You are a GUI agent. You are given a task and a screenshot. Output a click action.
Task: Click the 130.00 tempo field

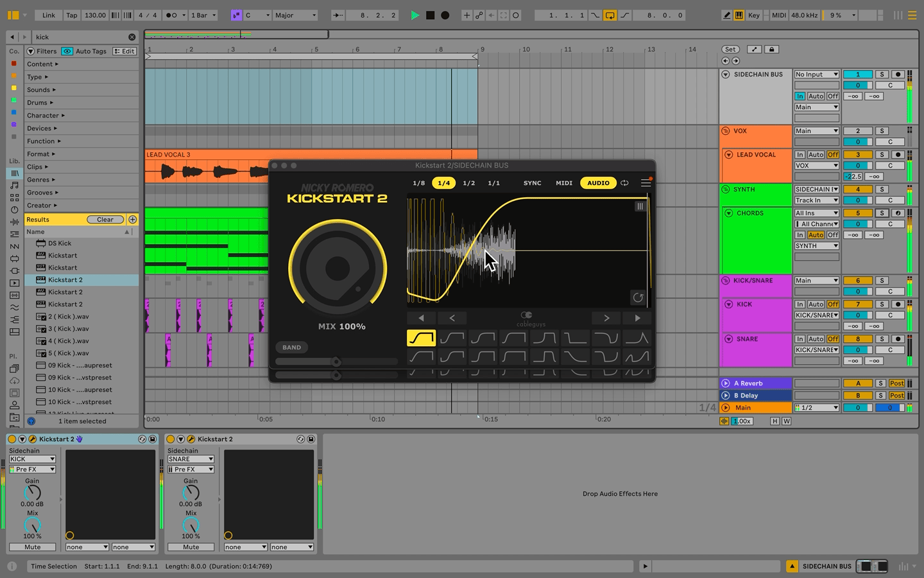pyautogui.click(x=95, y=15)
